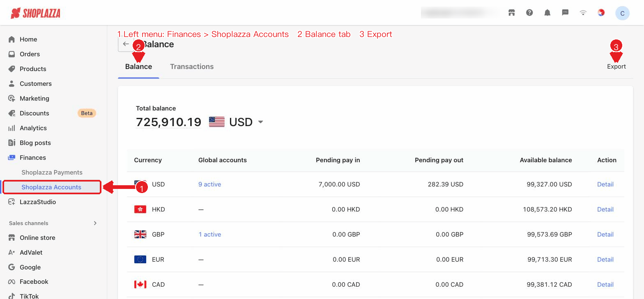Screen dimensions: 644x299
Task: Click the Pending pay out column header
Action: coord(439,160)
